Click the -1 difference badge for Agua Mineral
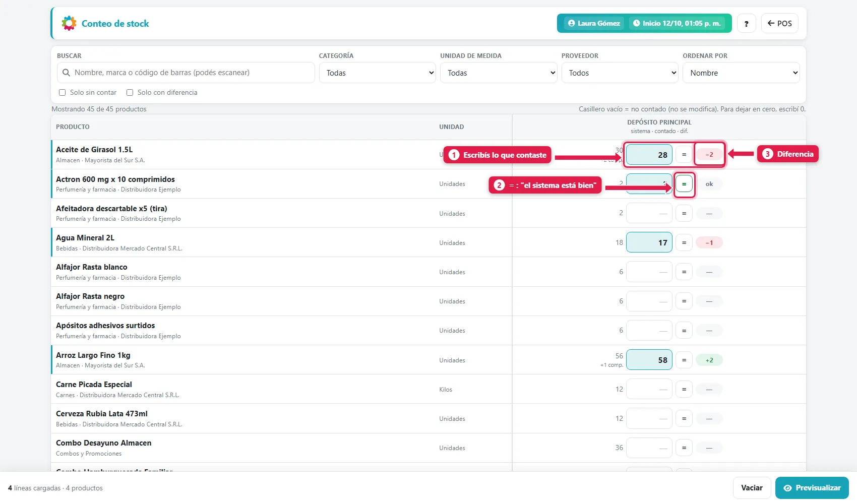857x504 pixels. pos(709,242)
